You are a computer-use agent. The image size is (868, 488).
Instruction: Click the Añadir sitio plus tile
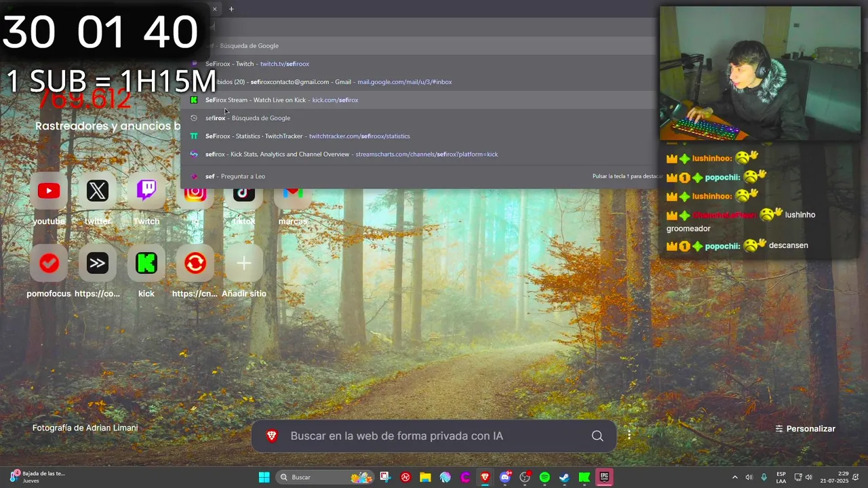(x=244, y=263)
